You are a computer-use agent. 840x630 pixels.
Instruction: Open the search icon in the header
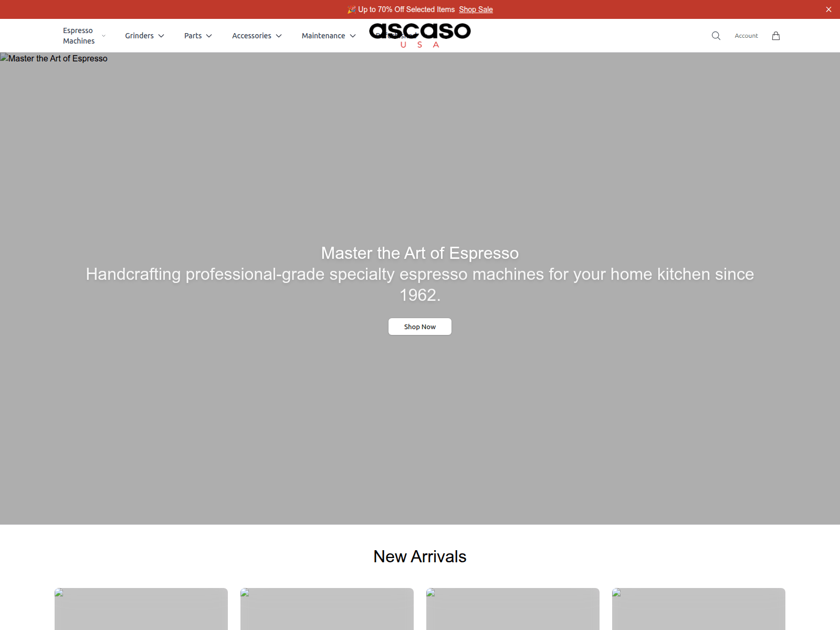716,36
